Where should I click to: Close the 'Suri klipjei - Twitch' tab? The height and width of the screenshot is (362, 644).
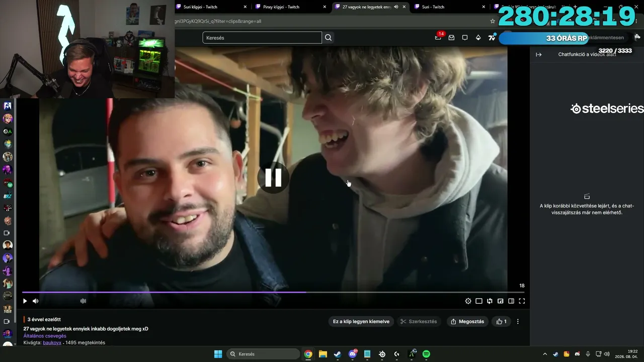[x=245, y=7]
